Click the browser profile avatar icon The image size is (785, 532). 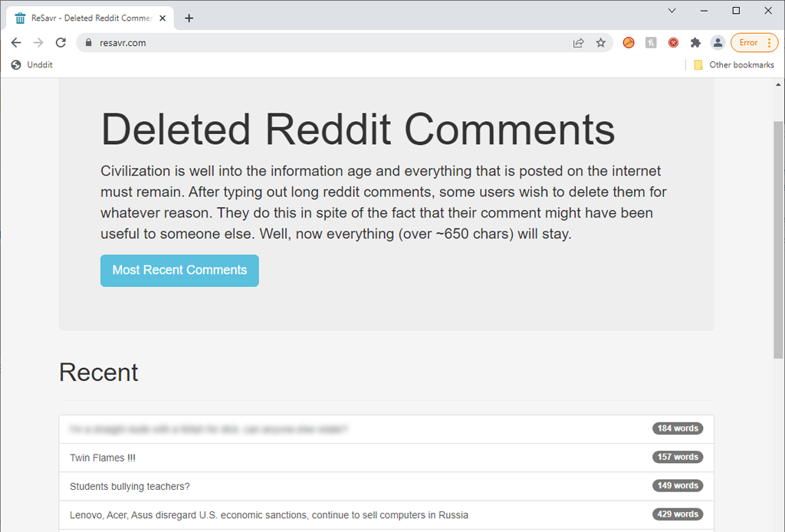718,43
